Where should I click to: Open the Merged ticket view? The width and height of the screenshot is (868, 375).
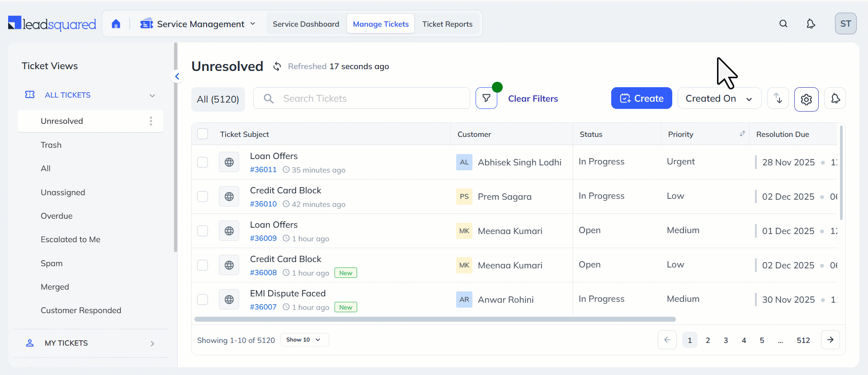[x=55, y=287]
